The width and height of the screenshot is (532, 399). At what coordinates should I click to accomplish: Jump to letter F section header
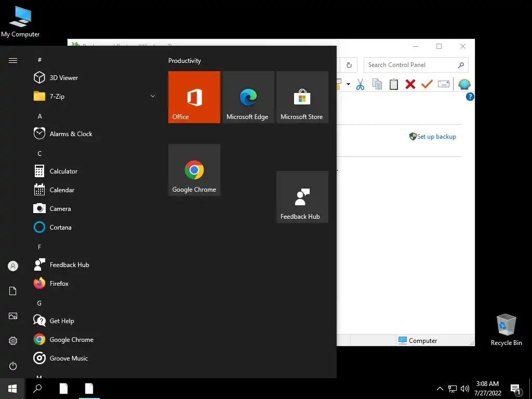(39, 247)
